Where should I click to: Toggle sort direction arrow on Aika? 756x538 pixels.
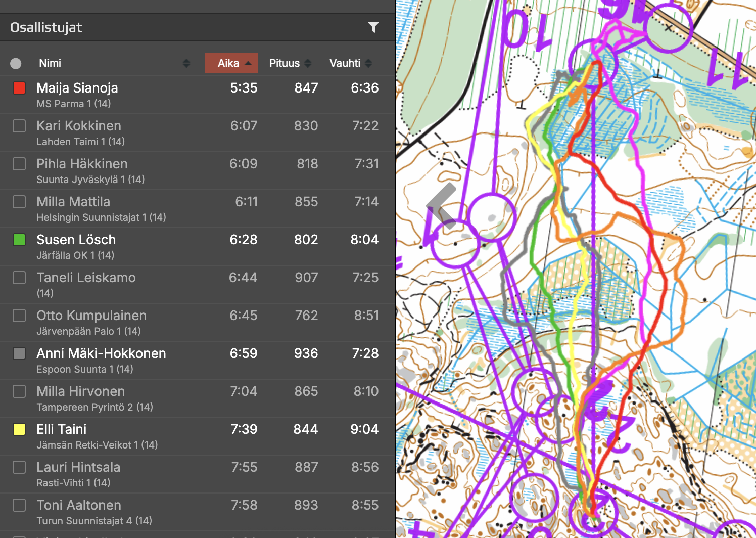pos(248,63)
